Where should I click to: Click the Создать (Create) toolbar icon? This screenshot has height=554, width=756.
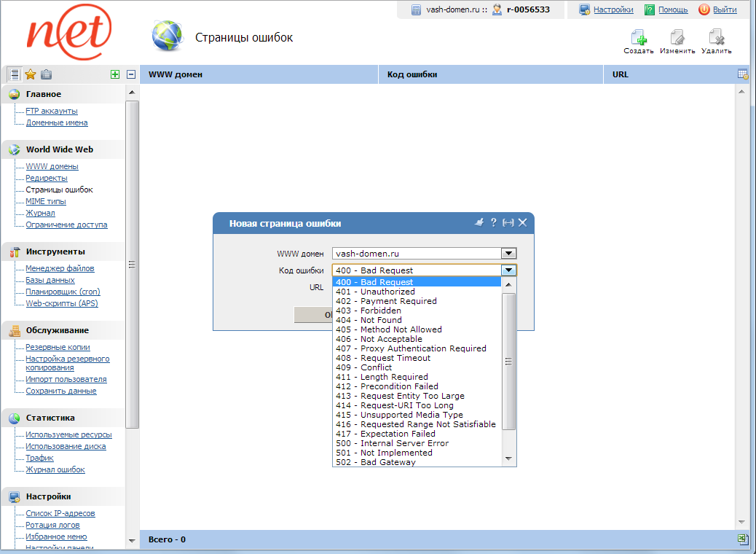[x=638, y=38]
